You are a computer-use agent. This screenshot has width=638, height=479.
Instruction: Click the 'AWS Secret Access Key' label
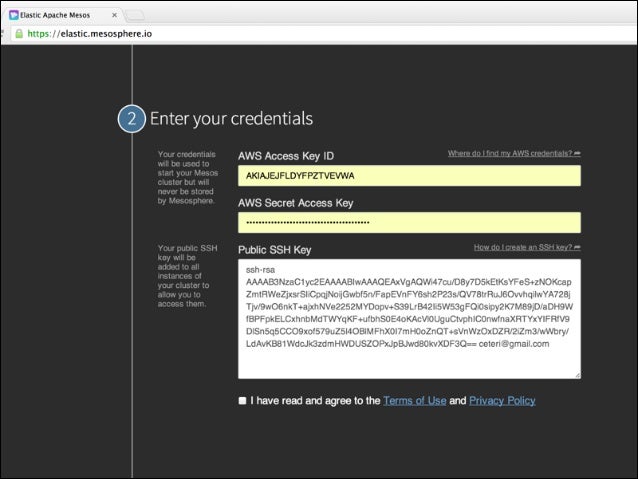(295, 203)
